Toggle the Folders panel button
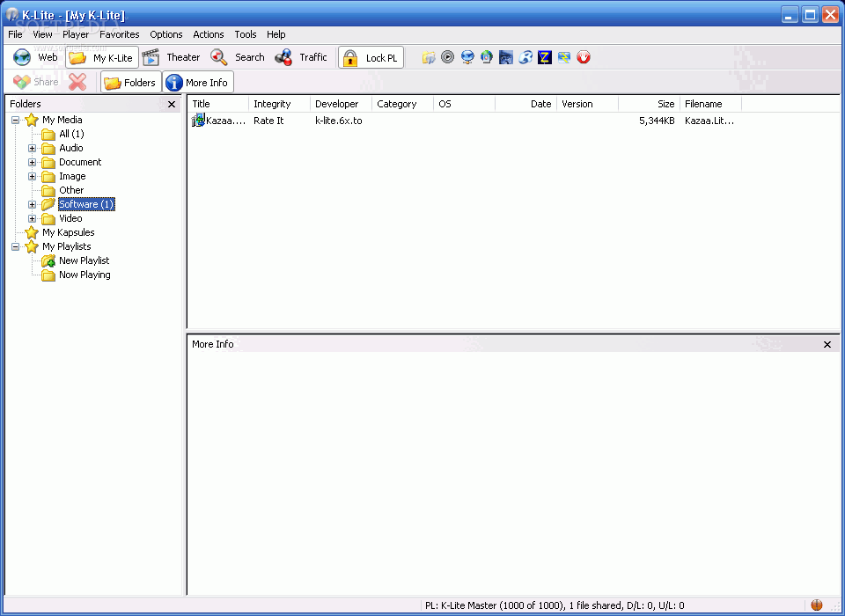This screenshot has width=845, height=616. point(131,83)
